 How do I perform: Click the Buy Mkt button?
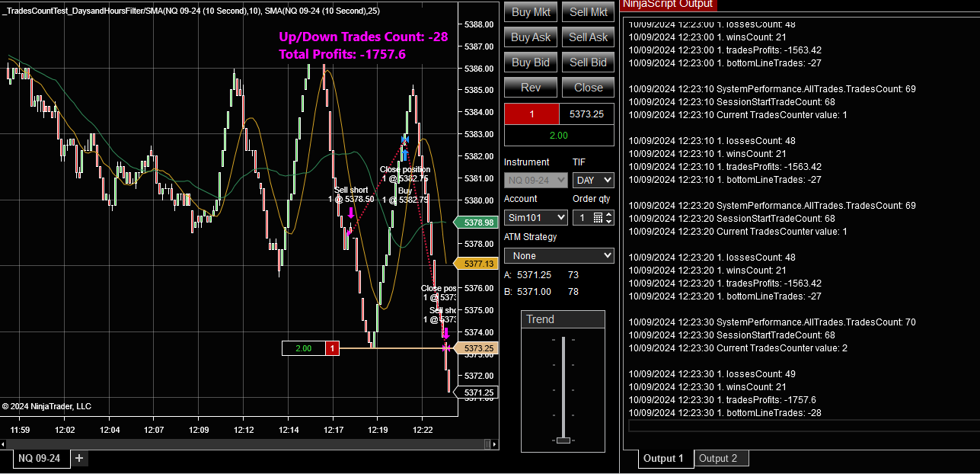tap(530, 11)
